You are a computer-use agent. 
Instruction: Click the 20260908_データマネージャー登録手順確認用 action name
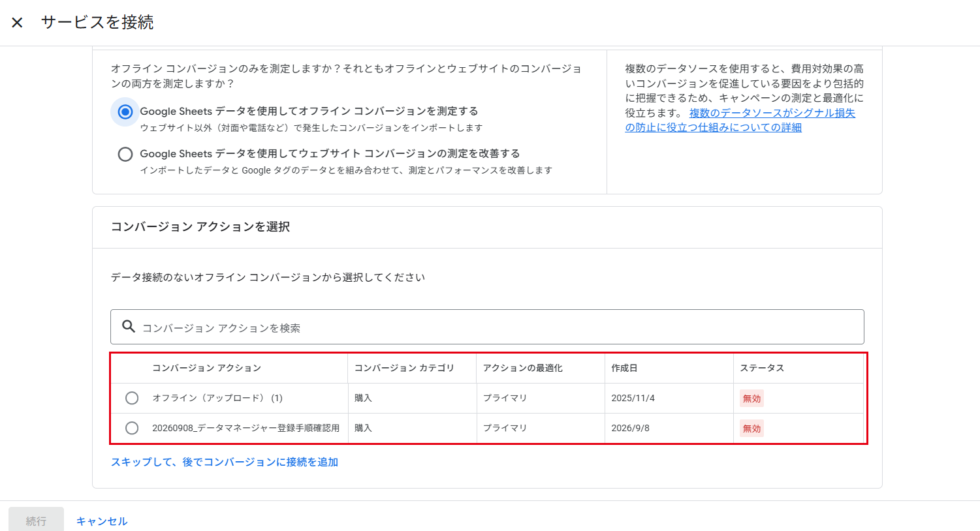246,428
